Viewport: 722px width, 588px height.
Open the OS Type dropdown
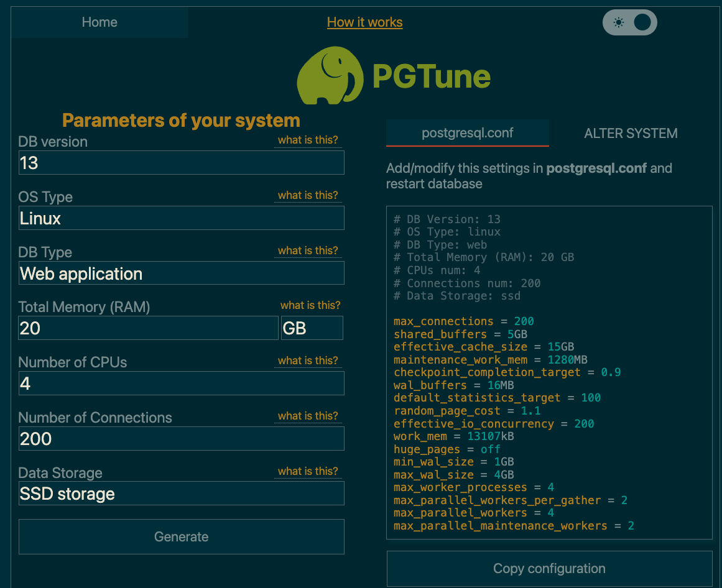181,218
